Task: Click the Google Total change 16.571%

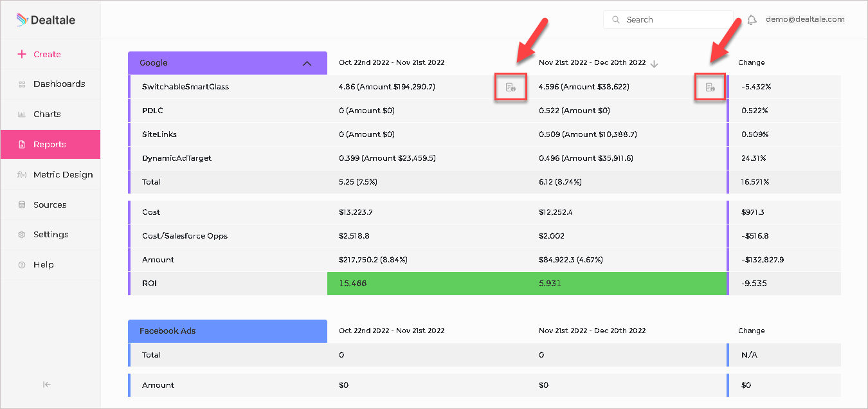Action: tap(756, 182)
